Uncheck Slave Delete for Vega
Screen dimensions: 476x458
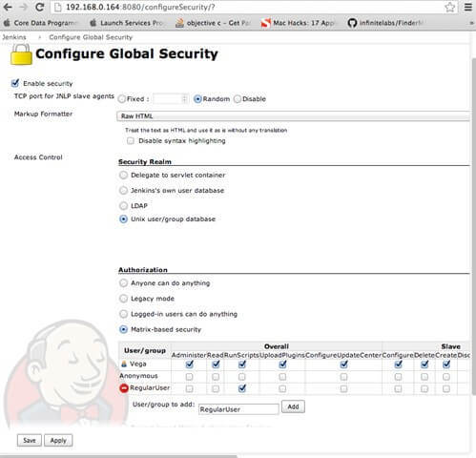[424, 364]
